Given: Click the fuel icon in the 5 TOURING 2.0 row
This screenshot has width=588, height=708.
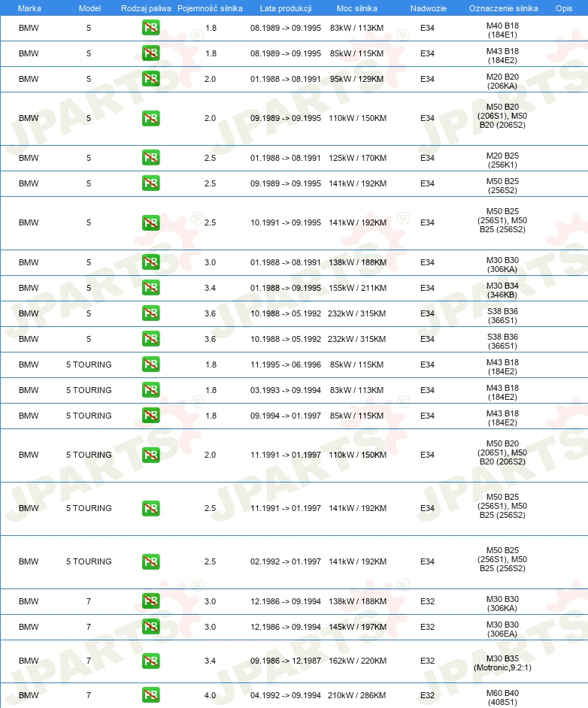Looking at the screenshot, I should point(151,455).
